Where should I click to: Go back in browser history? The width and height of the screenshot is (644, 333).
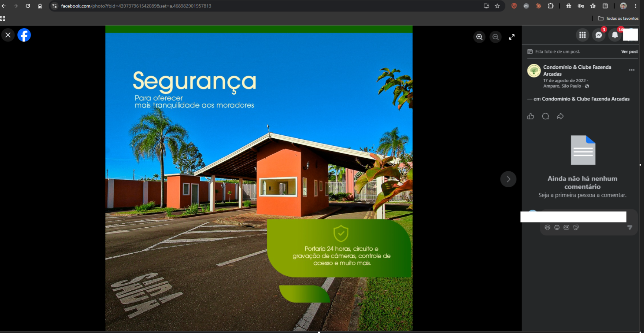tap(4, 6)
